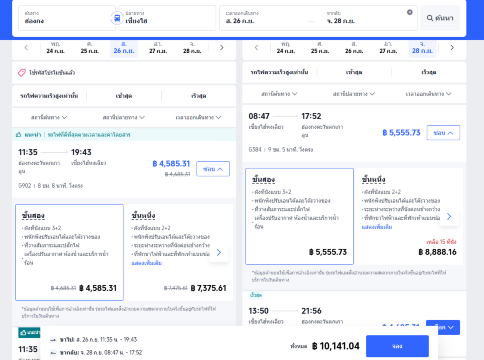
Task: Open the outbound departure station filter dropdown
Action: [x=49, y=117]
